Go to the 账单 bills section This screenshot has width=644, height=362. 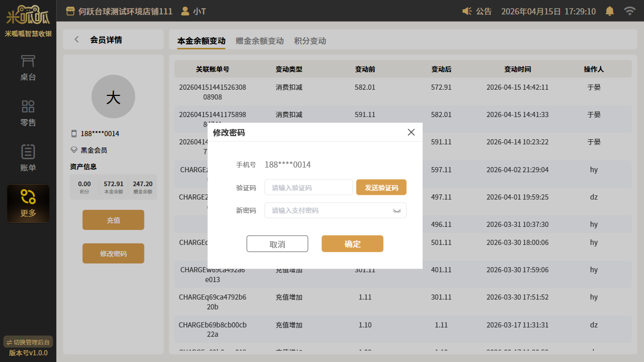[x=28, y=158]
